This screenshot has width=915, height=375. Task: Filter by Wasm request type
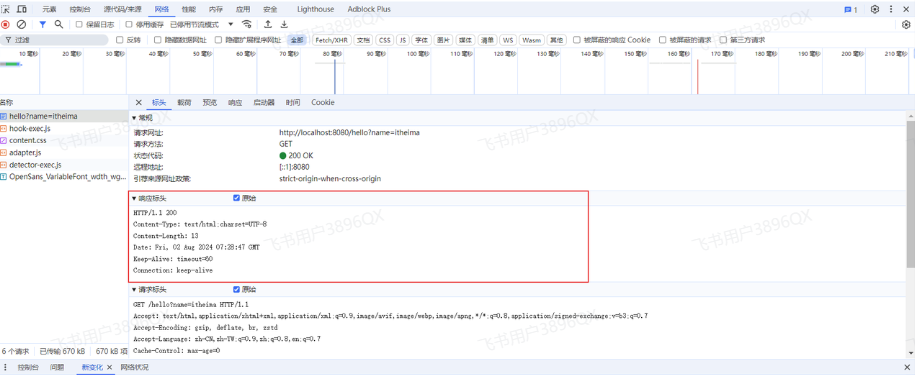pos(532,40)
